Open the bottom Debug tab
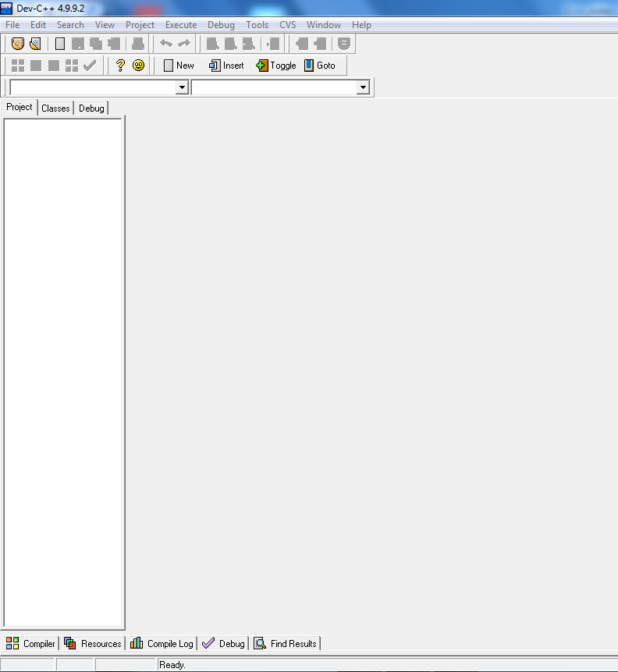The image size is (618, 672). pyautogui.click(x=223, y=643)
